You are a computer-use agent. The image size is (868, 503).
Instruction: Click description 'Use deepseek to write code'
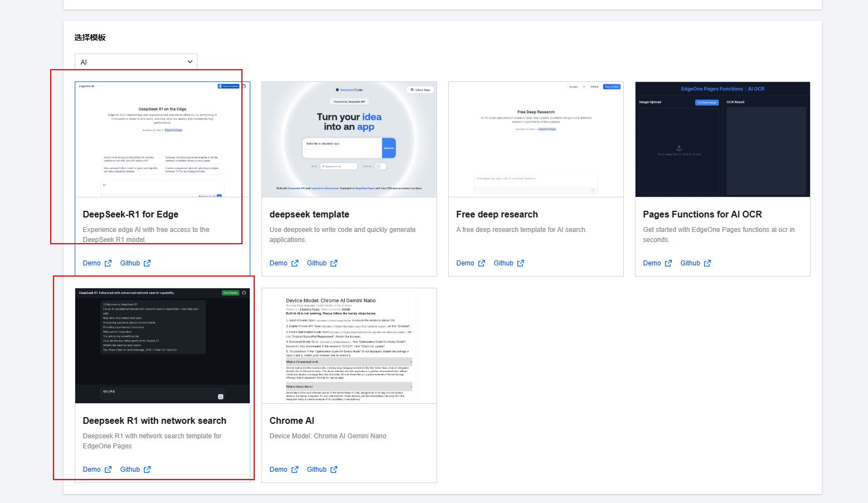click(x=342, y=235)
